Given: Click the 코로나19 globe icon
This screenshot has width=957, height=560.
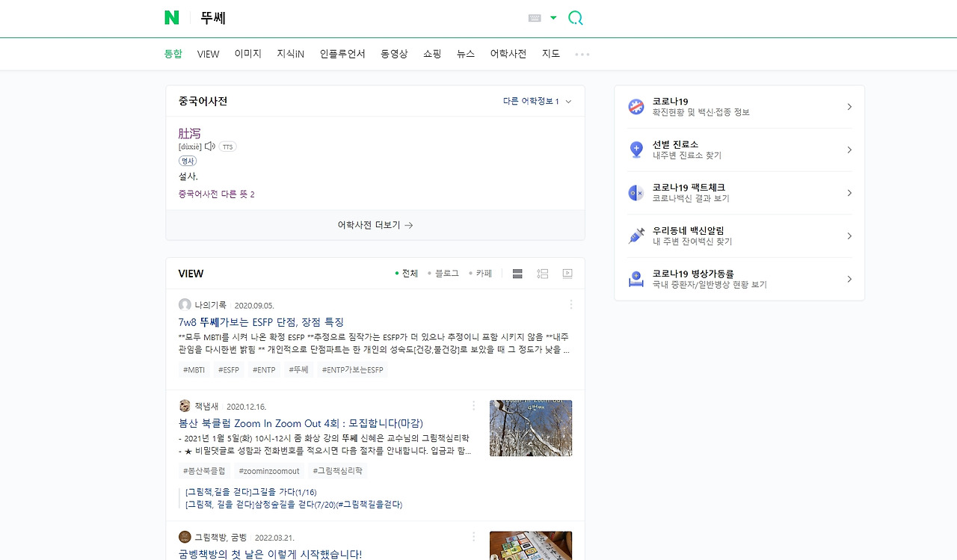Looking at the screenshot, I should [x=636, y=107].
